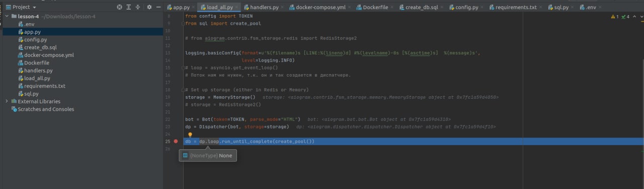Click MemoryStorage() on line 19

pos(234,97)
